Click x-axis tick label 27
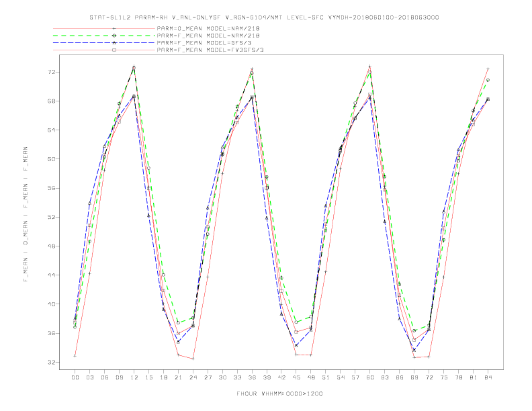This screenshot has height=411, width=532. coord(208,377)
